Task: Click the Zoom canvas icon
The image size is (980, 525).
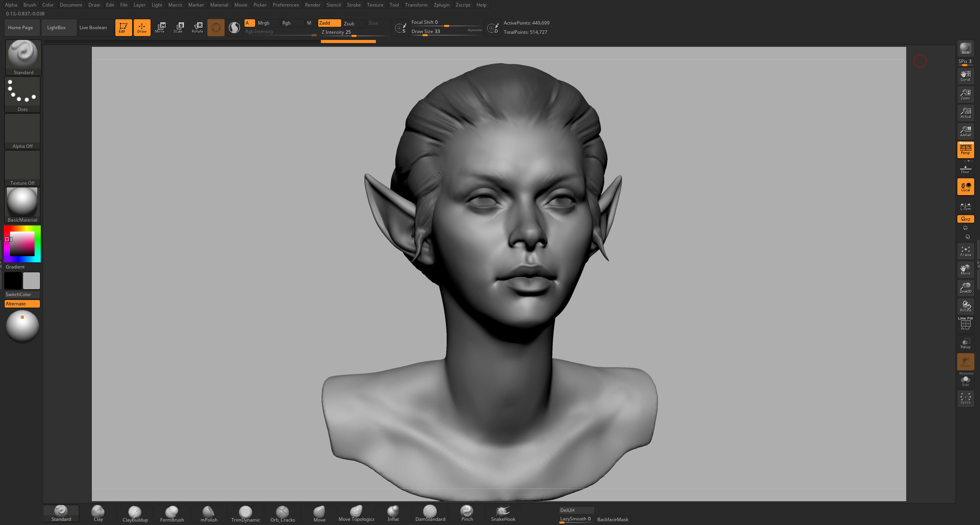Action: 965,94
